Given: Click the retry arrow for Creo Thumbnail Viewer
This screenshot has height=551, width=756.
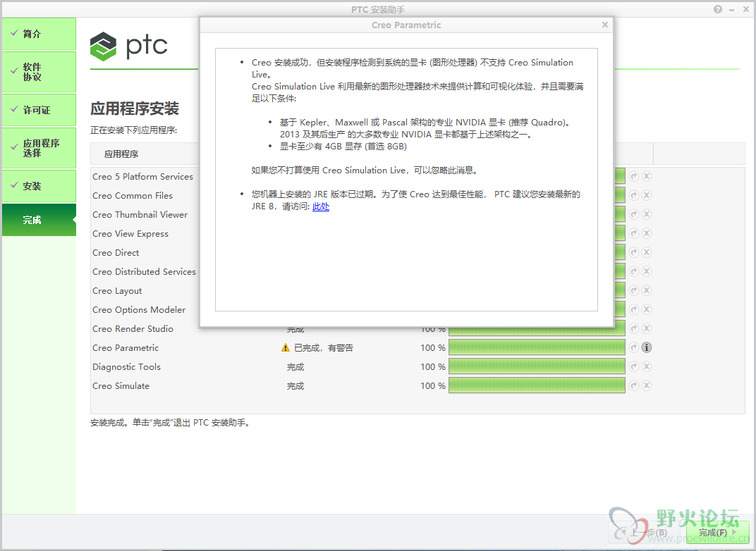Looking at the screenshot, I should coord(634,214).
